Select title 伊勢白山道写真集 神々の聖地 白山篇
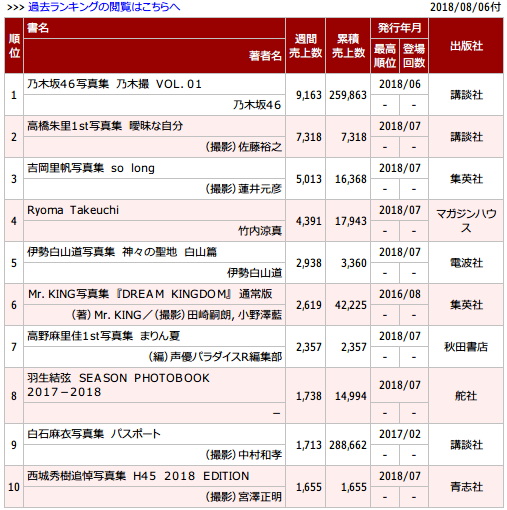This screenshot has width=507, height=510. pos(122,252)
